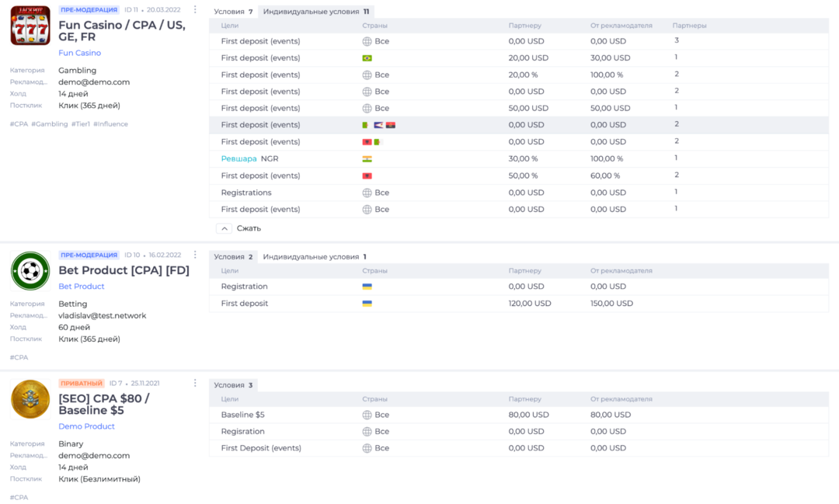
Task: Click the #Gambling tag
Action: tap(50, 124)
